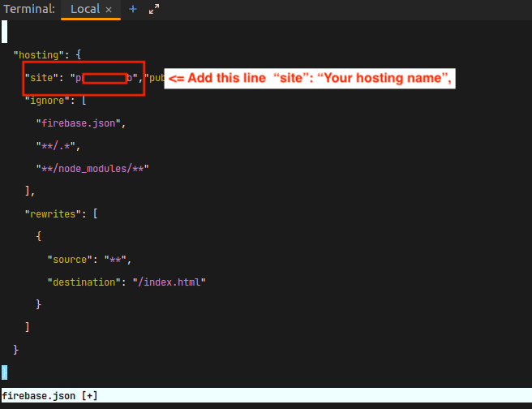Viewport: 532px width, 409px height.
Task: Click the Terminal panel label
Action: 28,10
